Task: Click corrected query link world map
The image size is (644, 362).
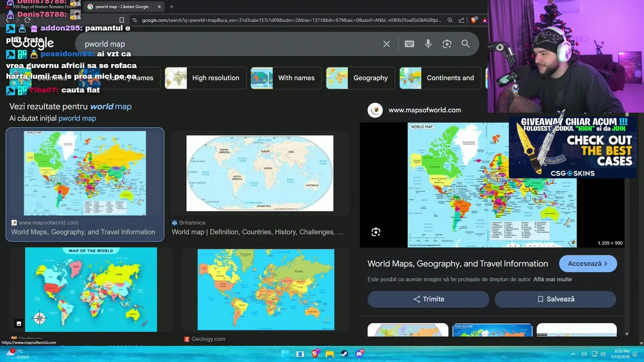Action: 111,107
